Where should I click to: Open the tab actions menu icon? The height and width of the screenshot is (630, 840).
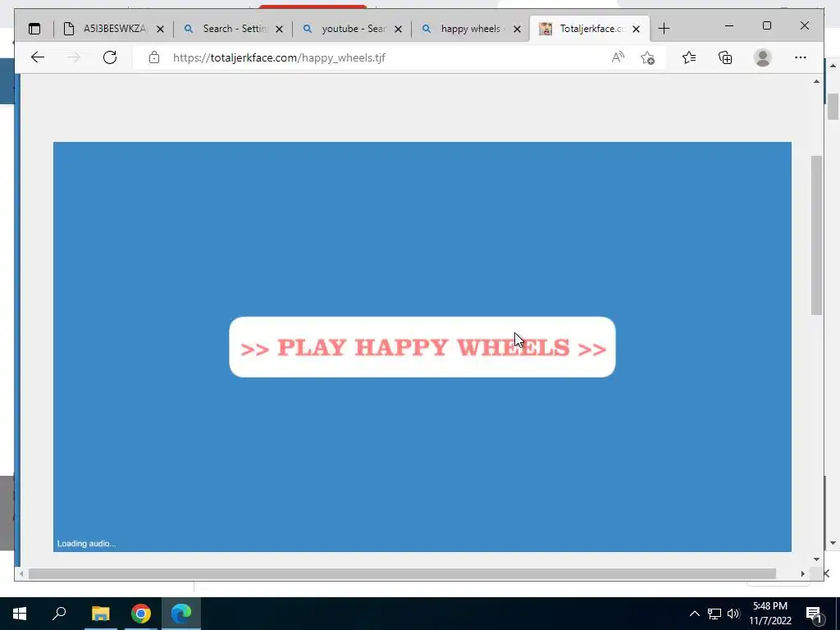pos(34,29)
